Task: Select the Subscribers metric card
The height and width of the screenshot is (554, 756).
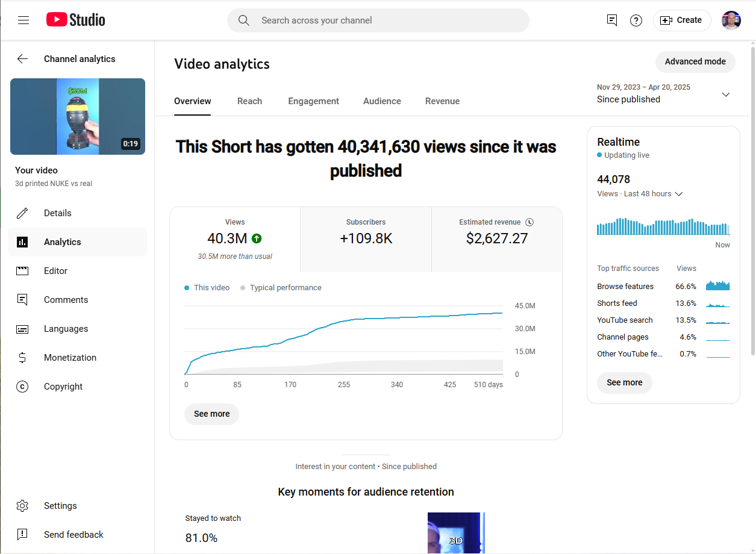Action: pyautogui.click(x=366, y=240)
